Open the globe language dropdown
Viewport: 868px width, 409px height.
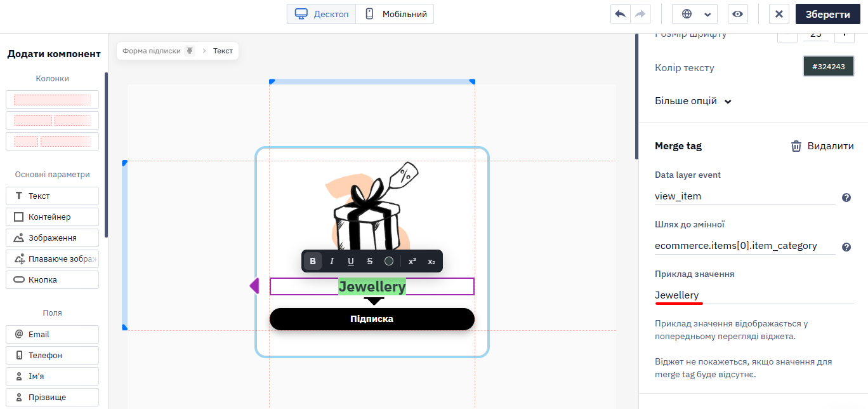[x=695, y=14]
